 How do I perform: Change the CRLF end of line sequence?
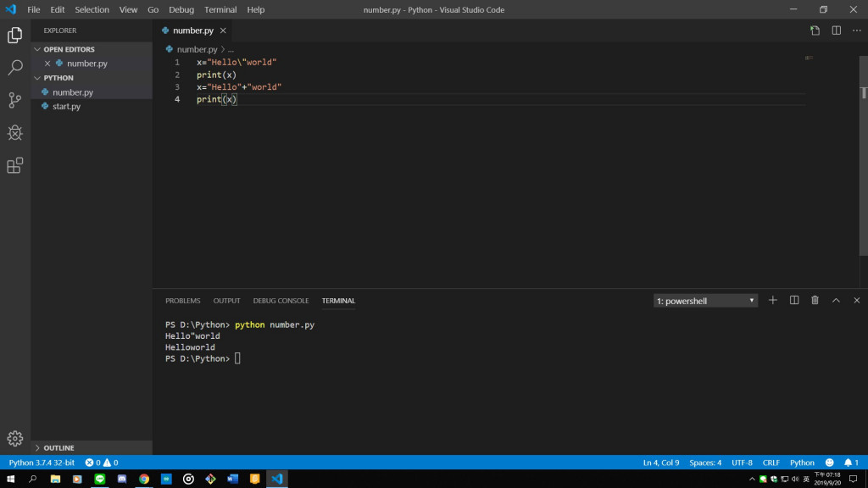771,463
